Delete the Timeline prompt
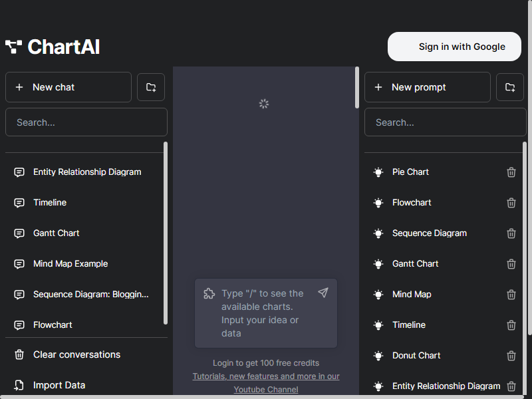Viewport: 532px width, 399px height. (511, 325)
